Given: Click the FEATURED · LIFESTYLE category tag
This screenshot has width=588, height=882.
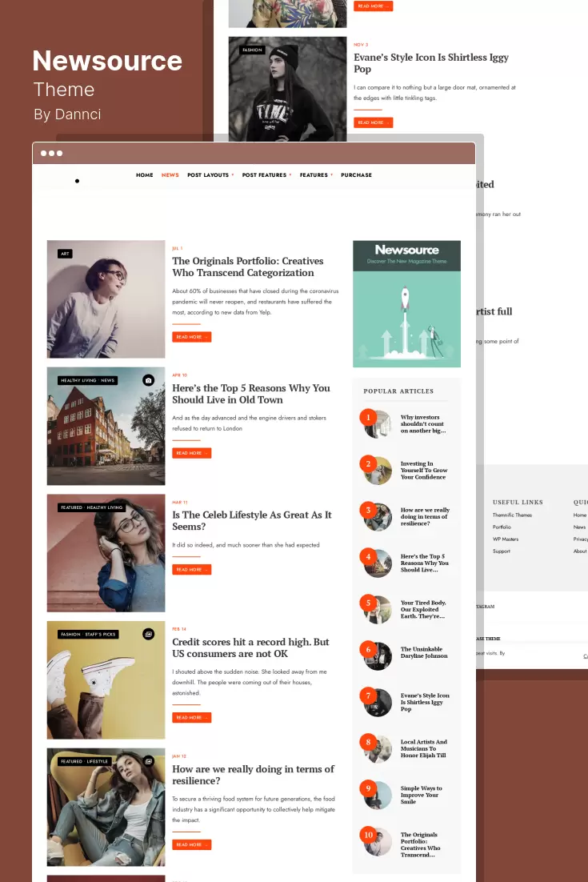Looking at the screenshot, I should (x=84, y=761).
